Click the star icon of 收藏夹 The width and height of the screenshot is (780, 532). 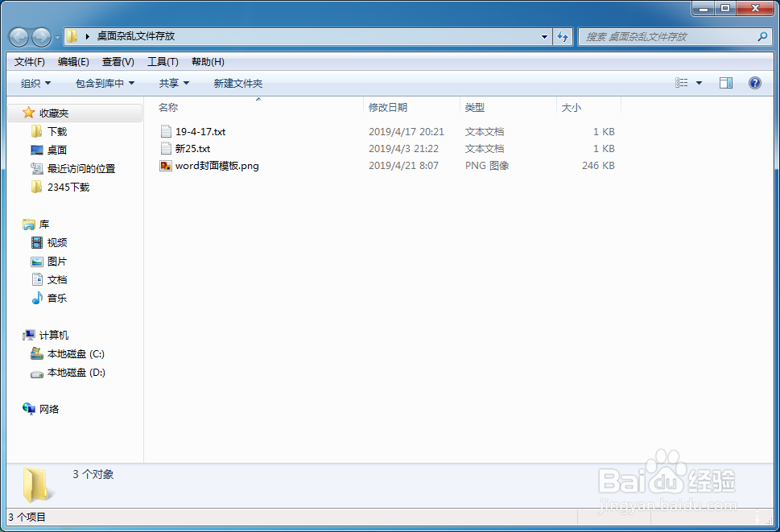[29, 113]
